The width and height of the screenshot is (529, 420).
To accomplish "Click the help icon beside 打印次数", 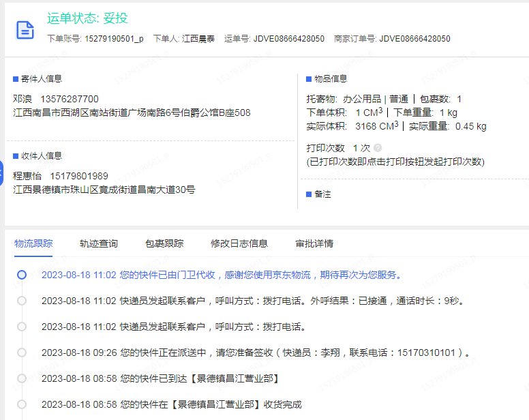I will [378, 148].
